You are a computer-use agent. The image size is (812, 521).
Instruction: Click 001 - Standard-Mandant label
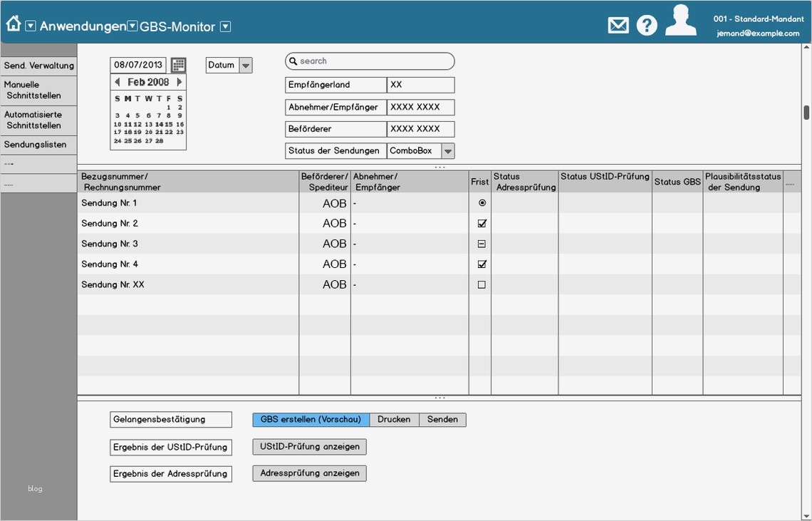click(759, 19)
